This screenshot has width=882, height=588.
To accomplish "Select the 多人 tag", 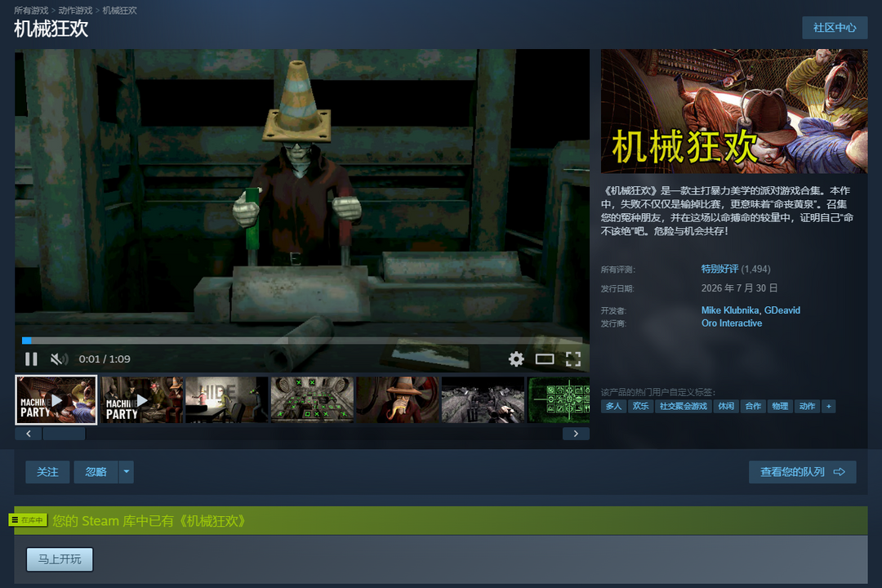I will click(x=613, y=406).
